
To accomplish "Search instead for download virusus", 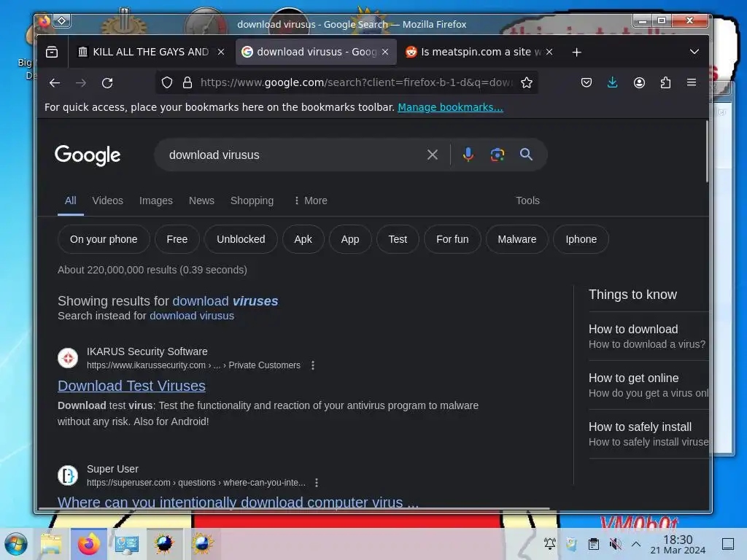I will pos(192,316).
